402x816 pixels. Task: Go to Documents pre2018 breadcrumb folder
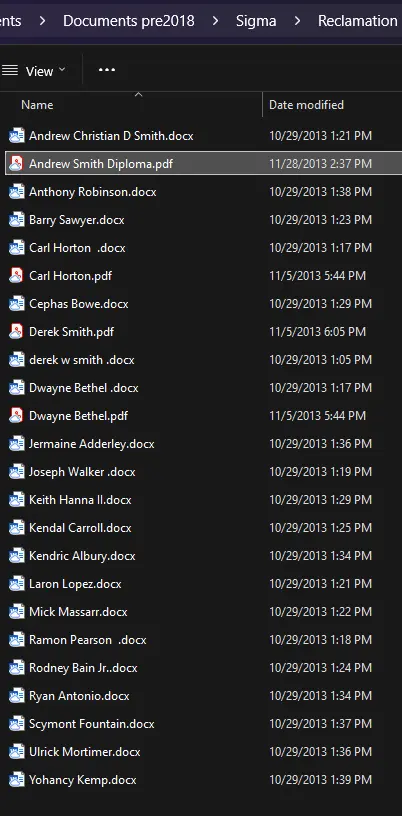point(129,21)
